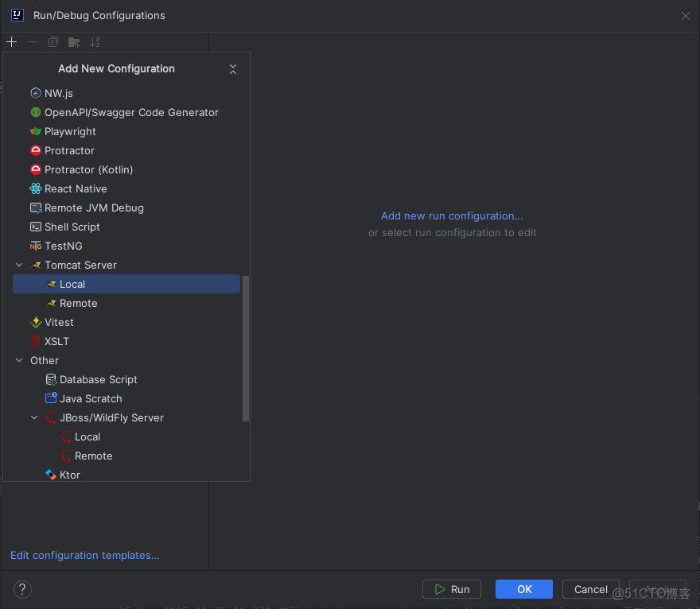Pick the Remote JVM Debug label

click(94, 208)
